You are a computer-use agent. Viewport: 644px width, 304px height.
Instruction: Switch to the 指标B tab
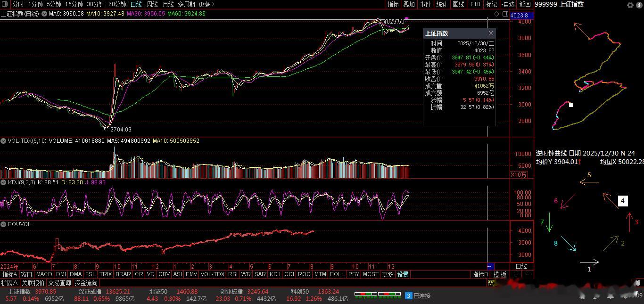tap(480, 274)
